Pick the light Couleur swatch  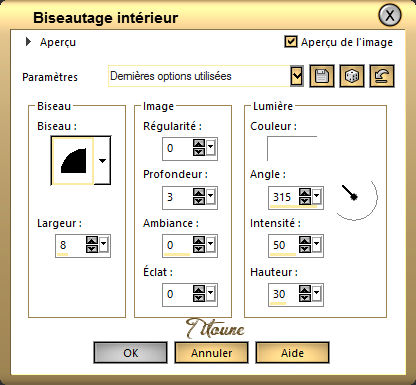[x=292, y=148]
